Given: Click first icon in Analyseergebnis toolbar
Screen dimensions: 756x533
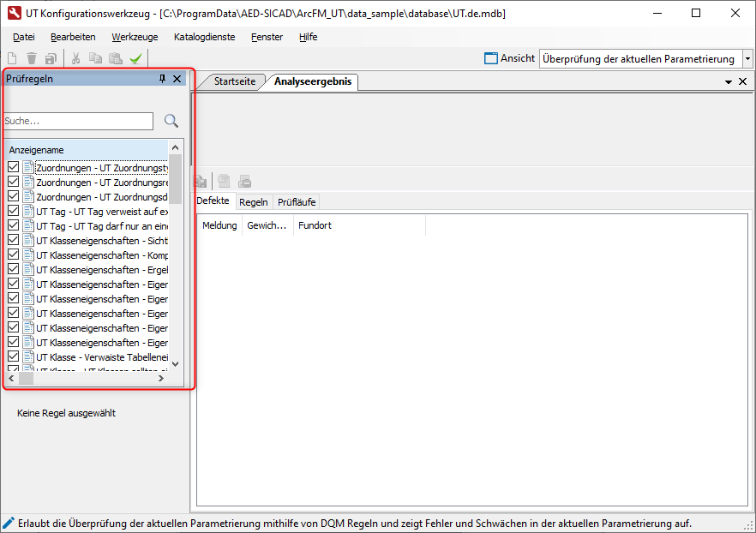Looking at the screenshot, I should (x=201, y=182).
